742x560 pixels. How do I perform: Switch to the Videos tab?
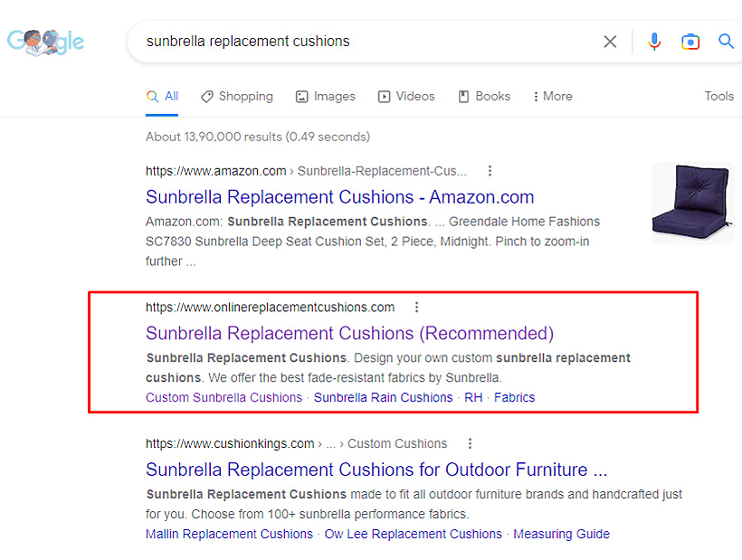click(x=406, y=97)
